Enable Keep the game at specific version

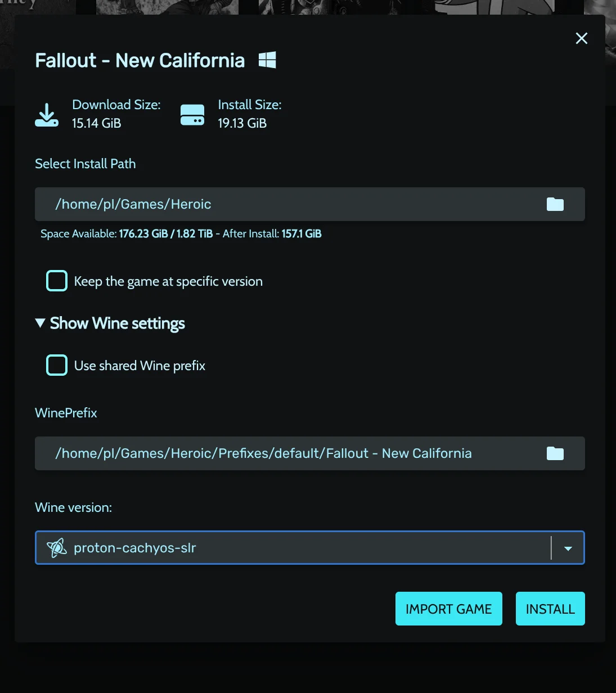[x=57, y=281]
